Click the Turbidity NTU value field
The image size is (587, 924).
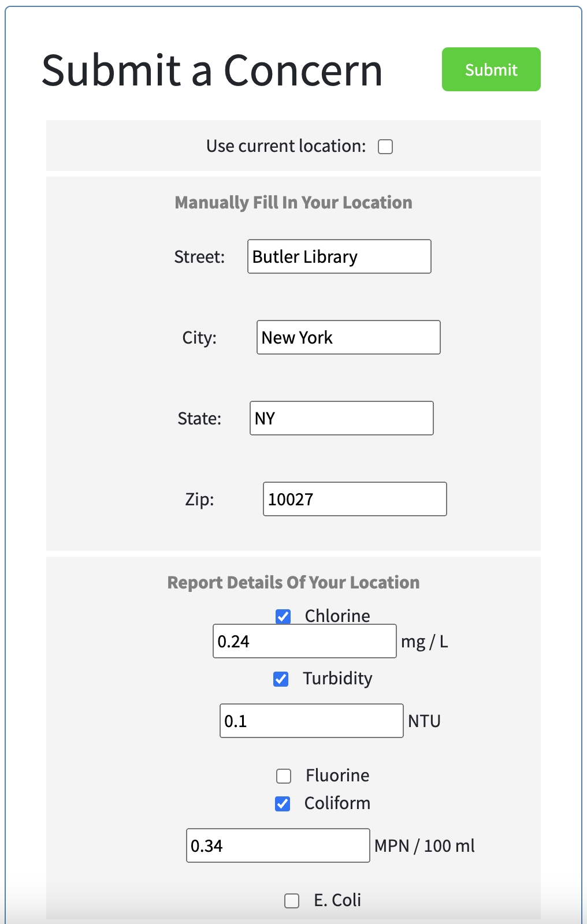tap(311, 721)
